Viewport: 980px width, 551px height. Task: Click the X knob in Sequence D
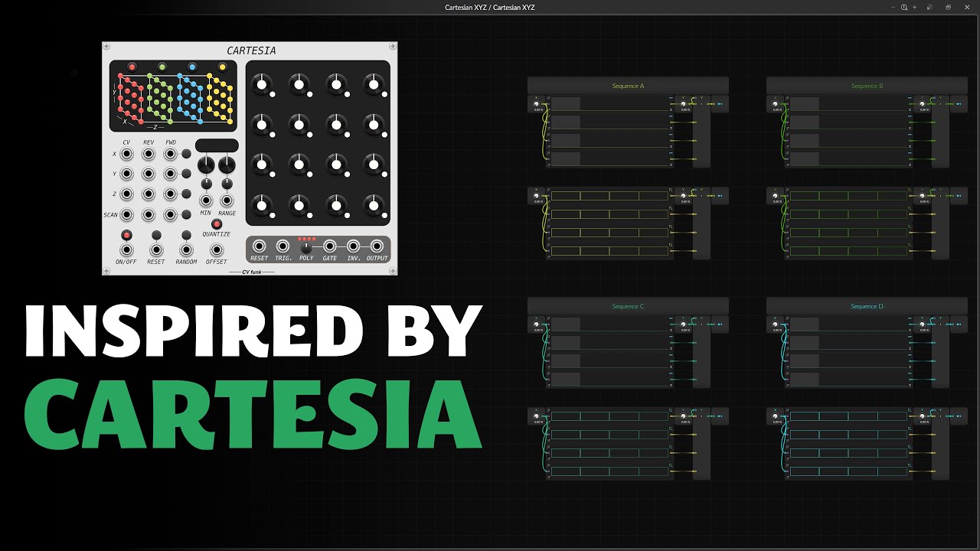pyautogui.click(x=776, y=324)
